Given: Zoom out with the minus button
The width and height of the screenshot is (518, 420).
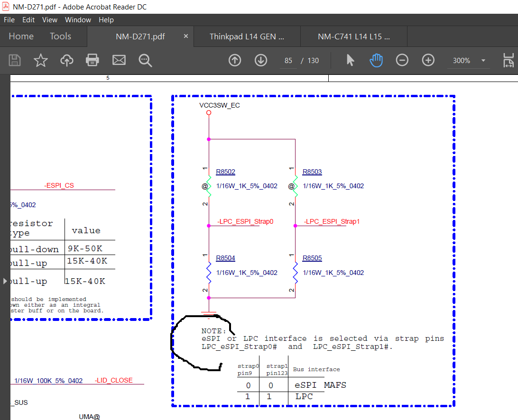Looking at the screenshot, I should click(402, 60).
